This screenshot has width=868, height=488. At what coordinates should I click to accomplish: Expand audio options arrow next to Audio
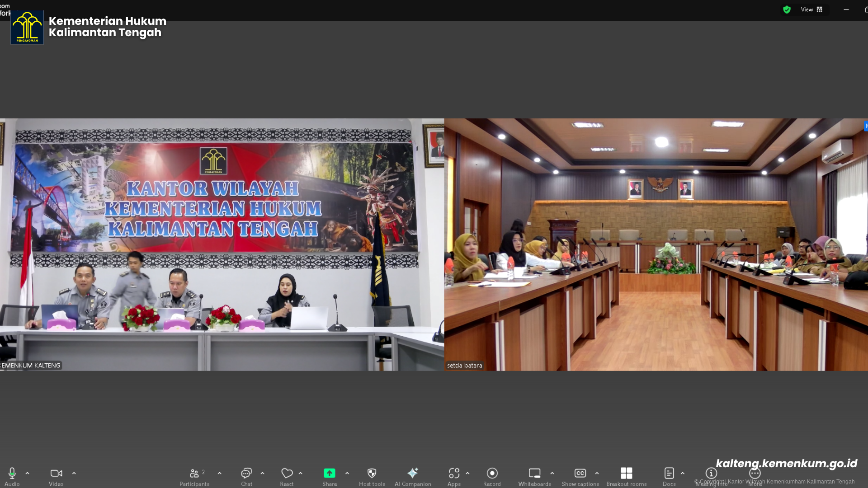(x=28, y=473)
